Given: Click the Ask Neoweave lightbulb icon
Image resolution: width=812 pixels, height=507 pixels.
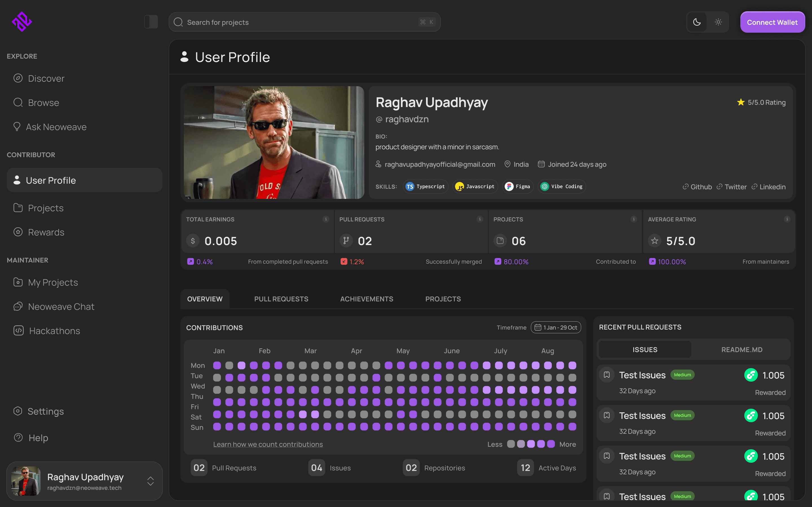Looking at the screenshot, I should coord(17,126).
